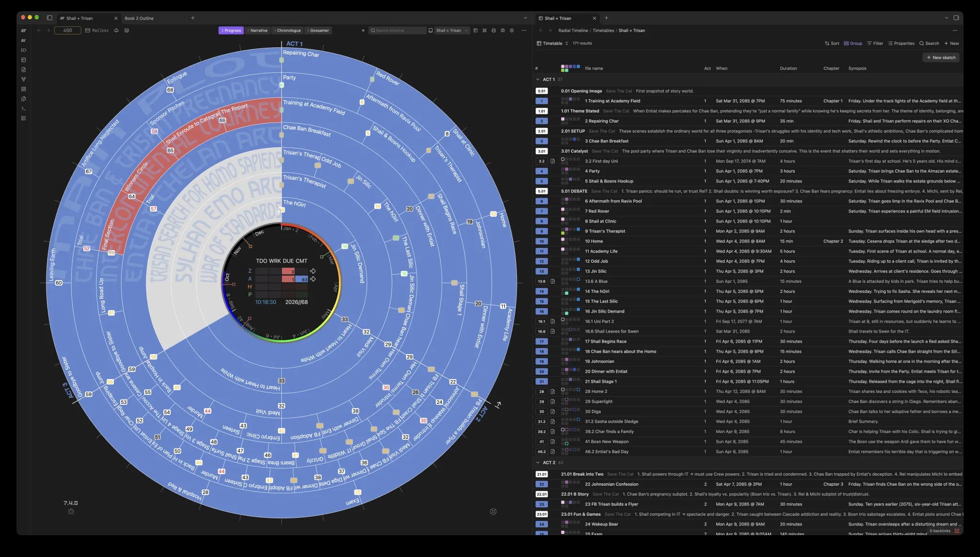Click the color swatch header in the table
Viewport: 980px width, 557px height.
pyautogui.click(x=570, y=68)
